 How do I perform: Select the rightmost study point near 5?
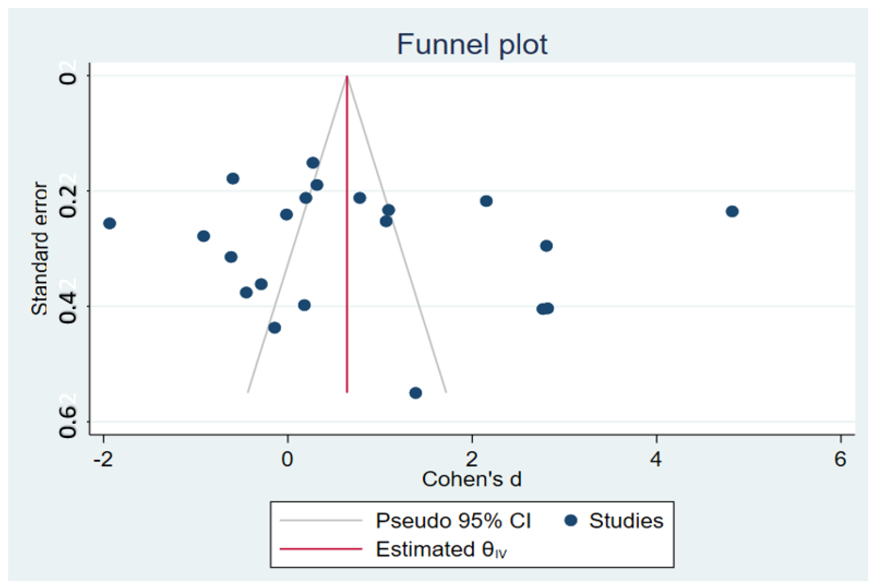pos(732,212)
